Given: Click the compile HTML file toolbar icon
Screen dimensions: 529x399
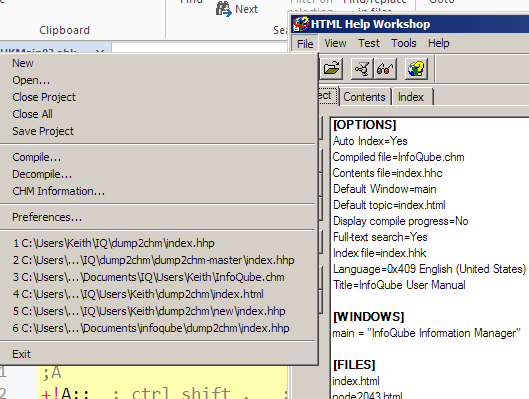Looking at the screenshot, I should click(x=362, y=69).
